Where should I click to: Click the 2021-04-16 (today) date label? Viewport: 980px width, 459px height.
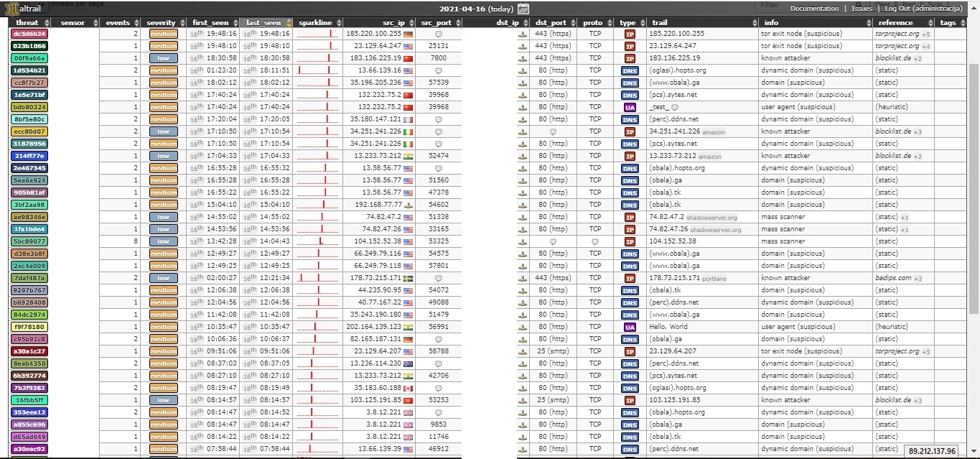click(476, 9)
